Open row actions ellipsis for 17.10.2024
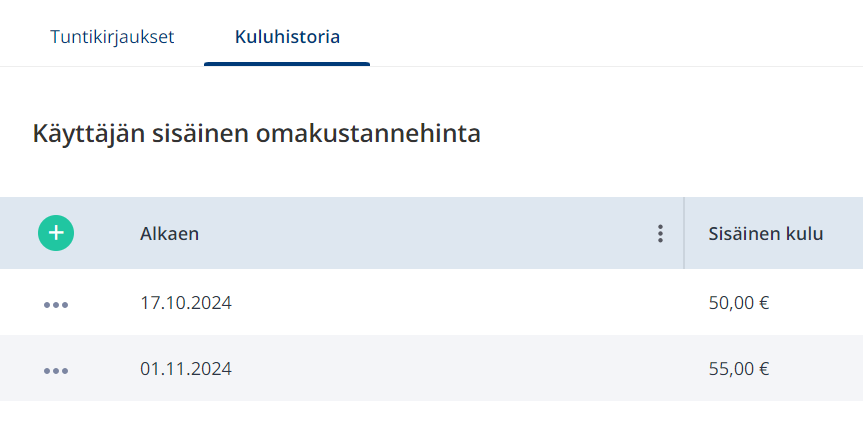The width and height of the screenshot is (863, 423). click(56, 305)
